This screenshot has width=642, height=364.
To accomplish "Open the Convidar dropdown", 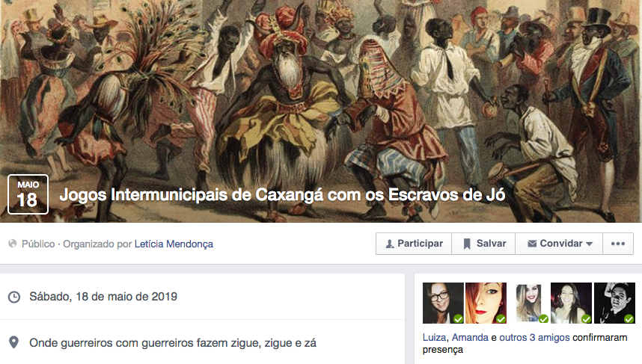I will pos(559,244).
